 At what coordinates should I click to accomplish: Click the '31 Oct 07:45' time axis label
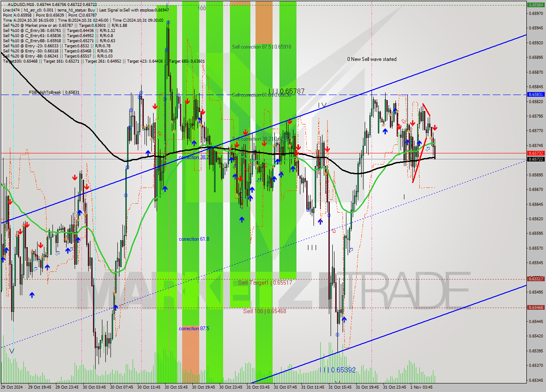point(286,387)
